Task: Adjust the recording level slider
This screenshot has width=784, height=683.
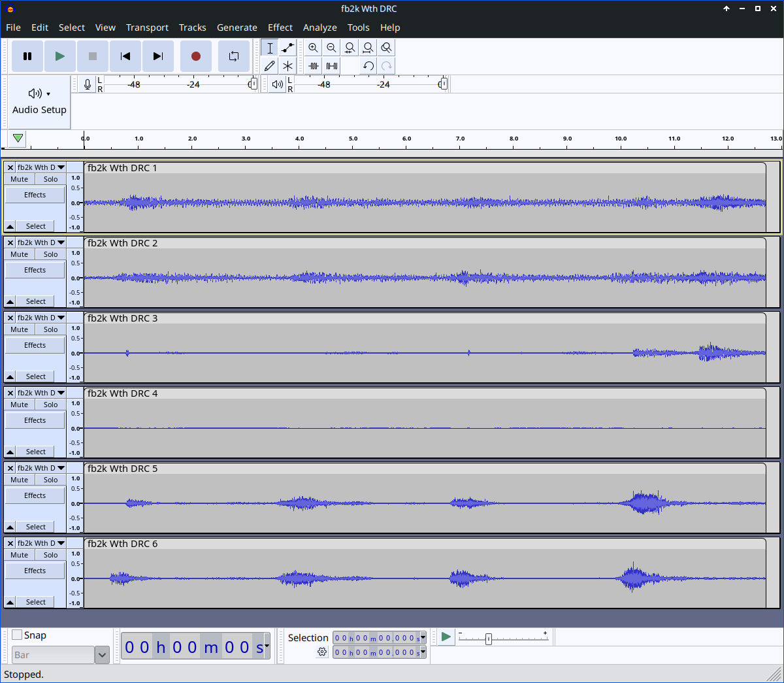Action: [253, 84]
